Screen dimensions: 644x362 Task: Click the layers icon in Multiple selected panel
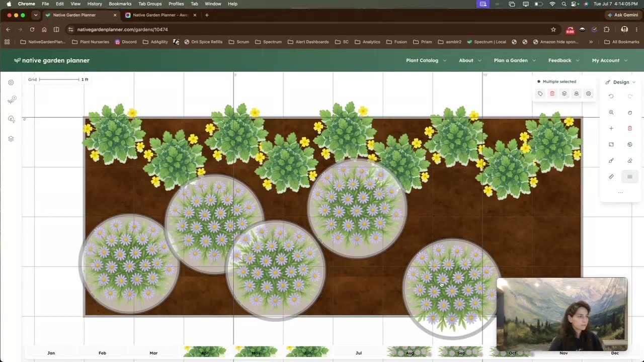tap(564, 94)
